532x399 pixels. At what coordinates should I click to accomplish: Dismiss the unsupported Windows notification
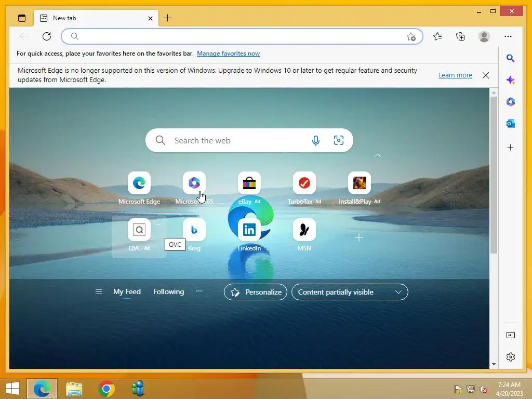pos(486,75)
